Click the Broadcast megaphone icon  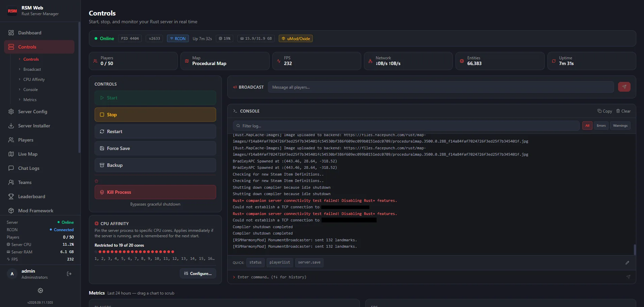click(235, 87)
